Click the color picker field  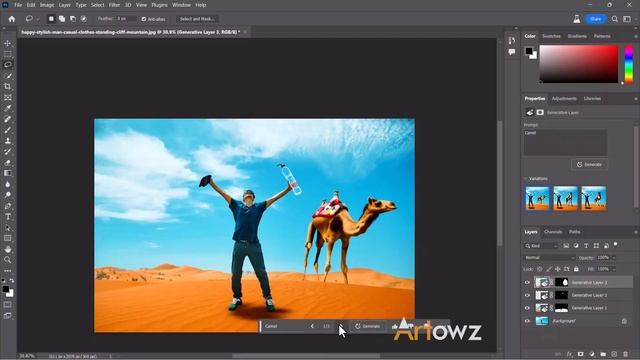point(579,64)
